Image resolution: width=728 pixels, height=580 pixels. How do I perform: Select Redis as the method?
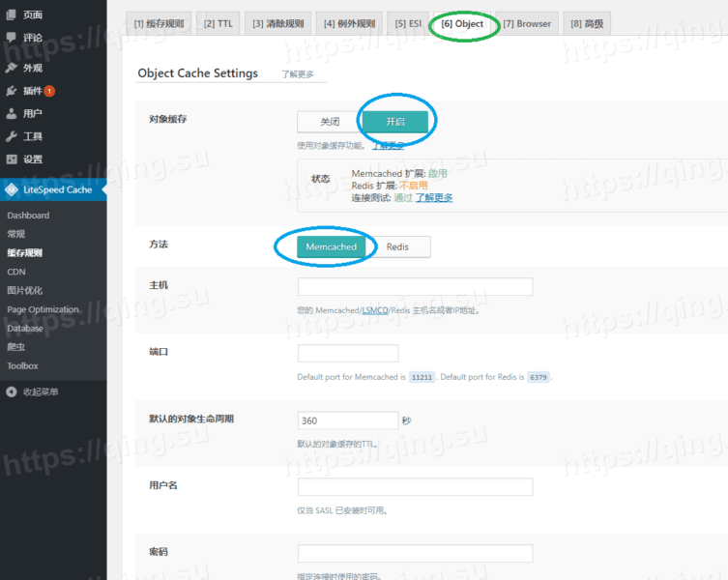pos(398,246)
